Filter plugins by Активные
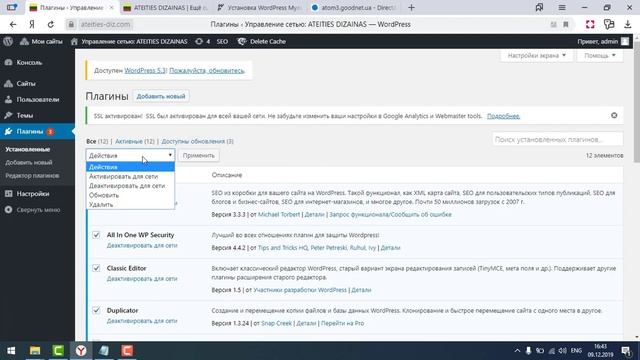Screen dimensions: 640x360 click(129, 141)
